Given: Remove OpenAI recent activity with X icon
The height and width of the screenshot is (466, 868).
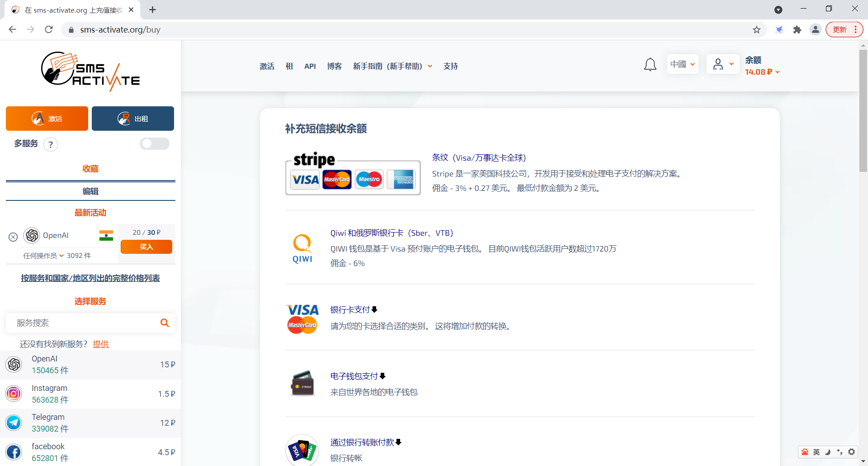Looking at the screenshot, I should (13, 237).
